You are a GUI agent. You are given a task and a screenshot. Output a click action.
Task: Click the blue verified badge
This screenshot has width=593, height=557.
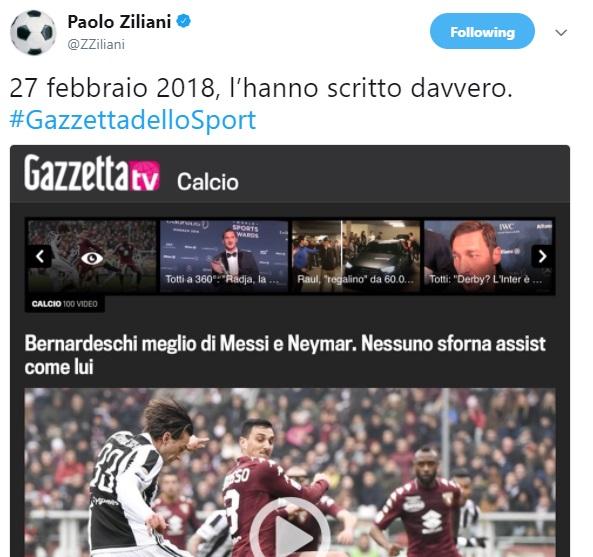(x=184, y=21)
